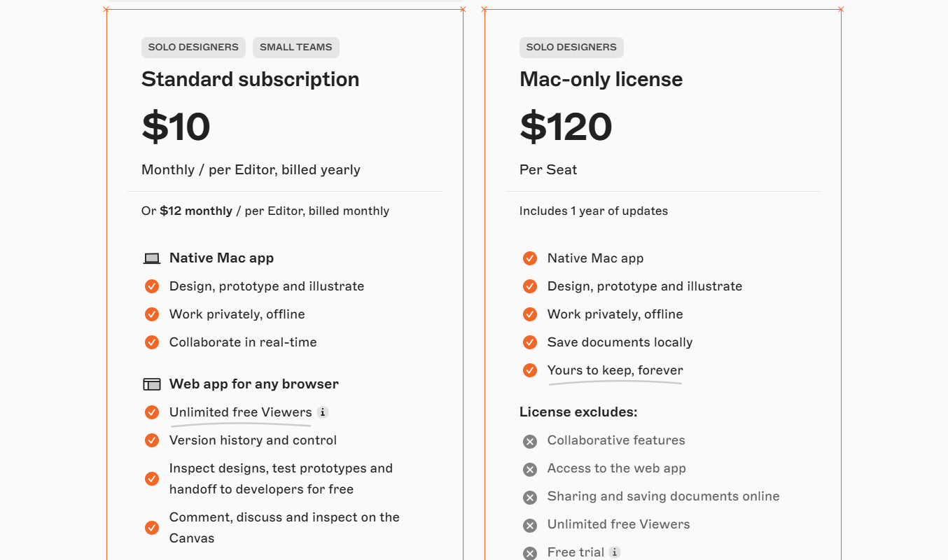Click the $10 price
Screen dimensions: 948x560
(x=176, y=127)
